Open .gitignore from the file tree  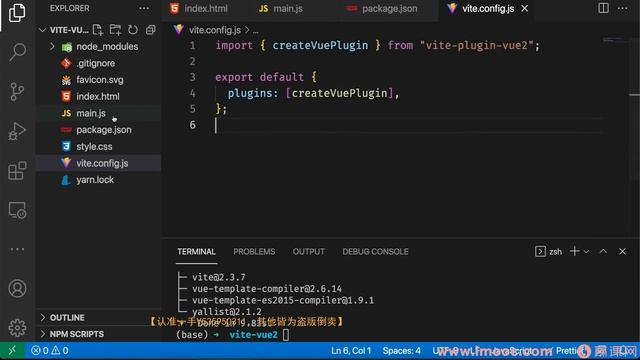click(x=99, y=63)
